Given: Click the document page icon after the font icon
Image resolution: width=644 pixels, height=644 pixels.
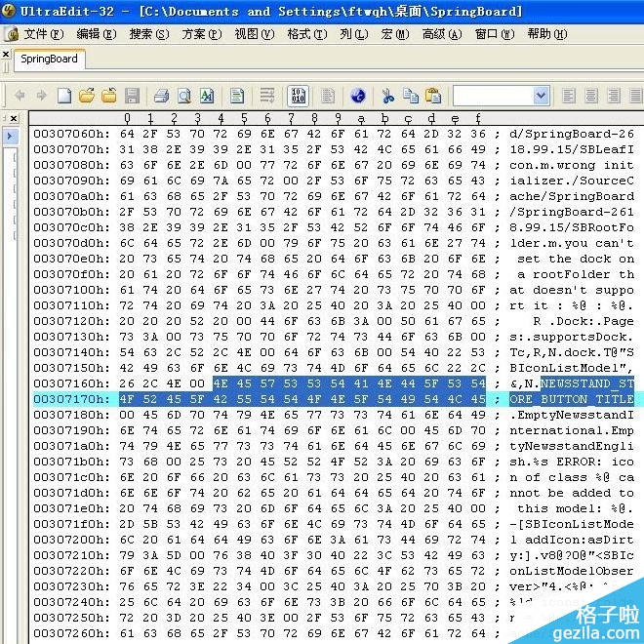Looking at the screenshot, I should tap(236, 96).
